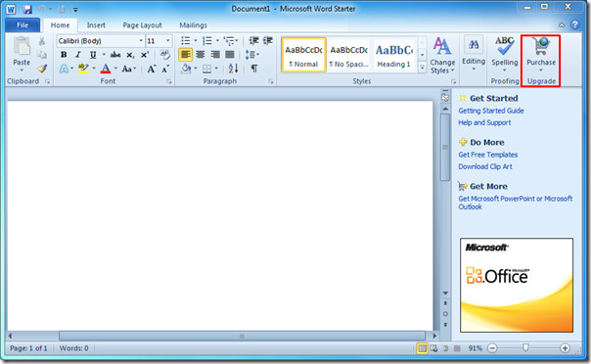Open Editing binoculars button

pyautogui.click(x=474, y=45)
